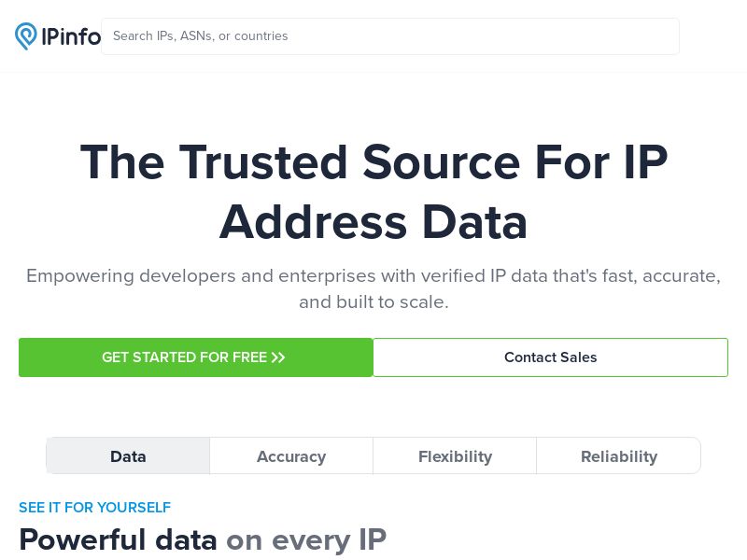This screenshot has width=747, height=560.
Task: Click 'The Trusted Source For IP' headline line
Action: coord(373,161)
